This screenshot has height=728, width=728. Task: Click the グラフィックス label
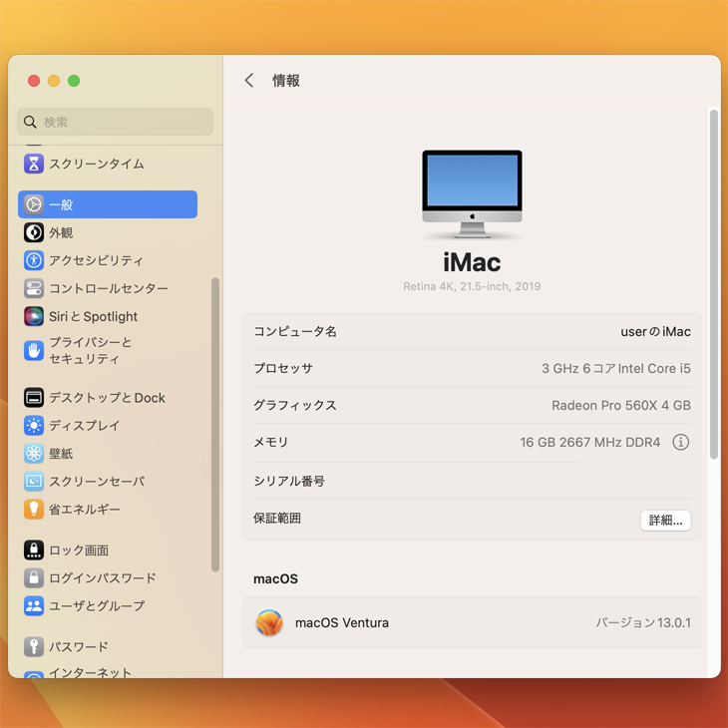295,405
